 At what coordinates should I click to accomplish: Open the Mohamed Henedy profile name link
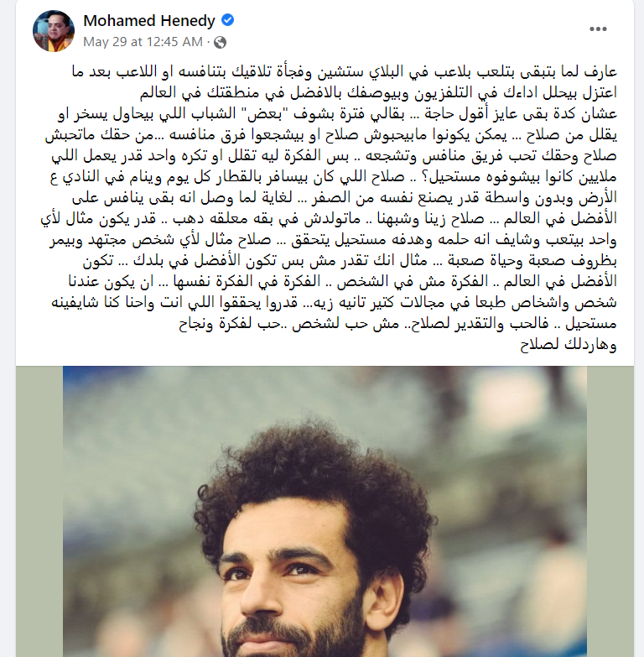[x=149, y=20]
